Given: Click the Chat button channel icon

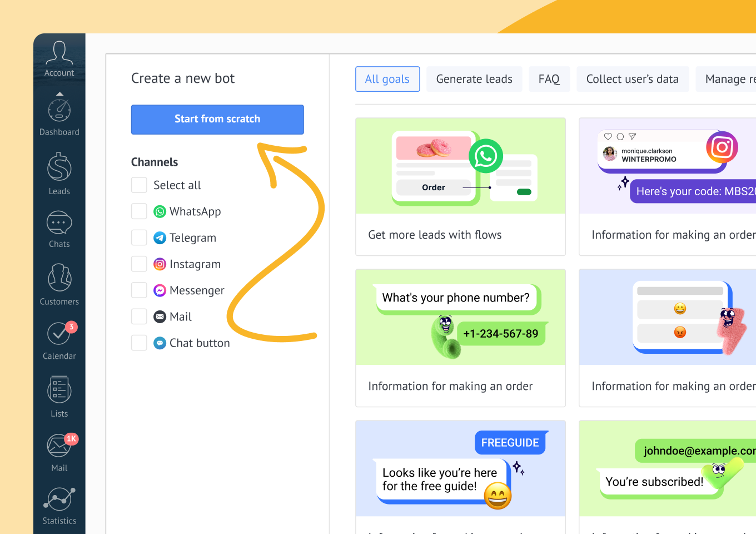Looking at the screenshot, I should pyautogui.click(x=160, y=343).
